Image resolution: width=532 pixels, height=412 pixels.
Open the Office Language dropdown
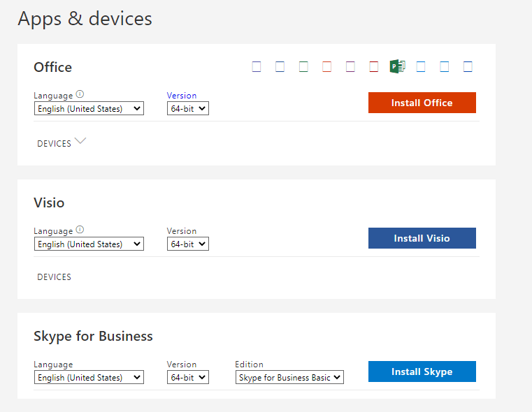pyautogui.click(x=89, y=108)
